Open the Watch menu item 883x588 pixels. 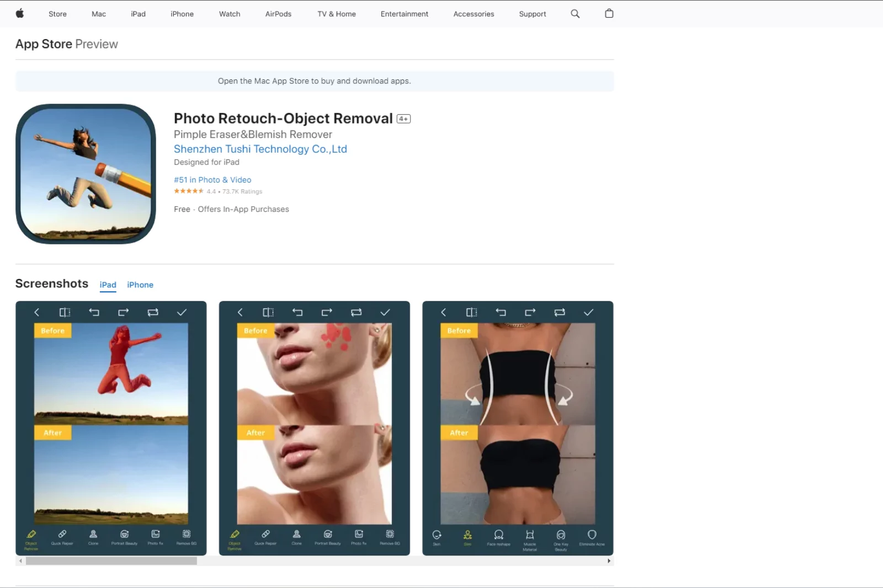[x=230, y=14]
